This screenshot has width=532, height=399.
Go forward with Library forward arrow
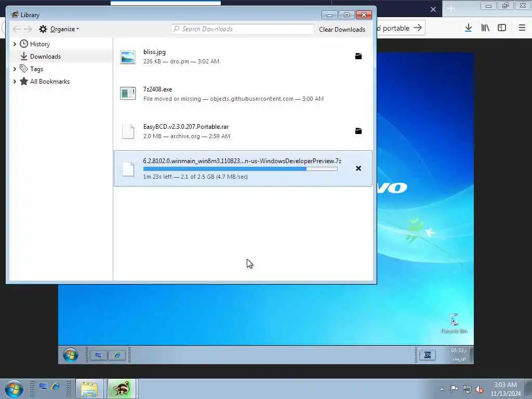pyautogui.click(x=28, y=29)
